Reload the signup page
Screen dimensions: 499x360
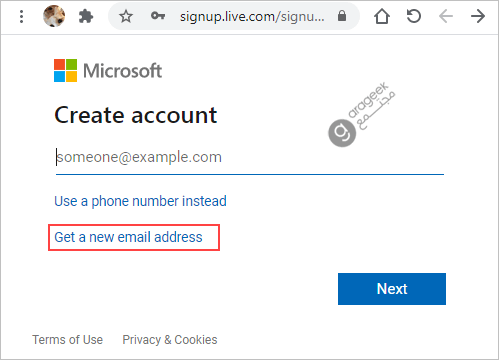(x=414, y=16)
